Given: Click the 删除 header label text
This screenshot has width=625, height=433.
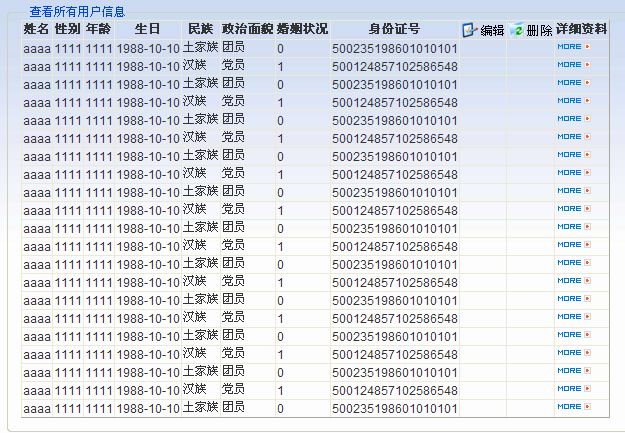Looking at the screenshot, I should point(539,30).
